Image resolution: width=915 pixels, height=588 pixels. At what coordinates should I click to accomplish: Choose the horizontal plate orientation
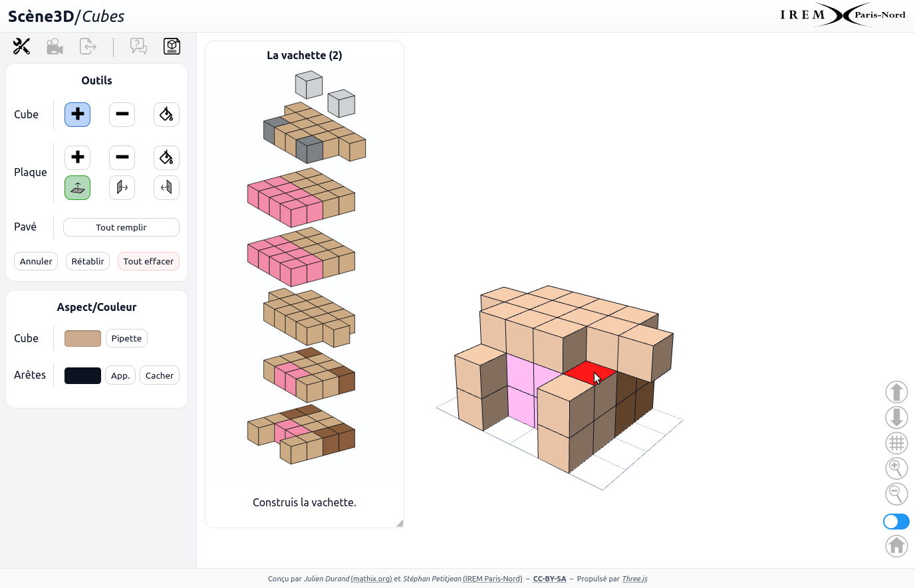(x=78, y=188)
